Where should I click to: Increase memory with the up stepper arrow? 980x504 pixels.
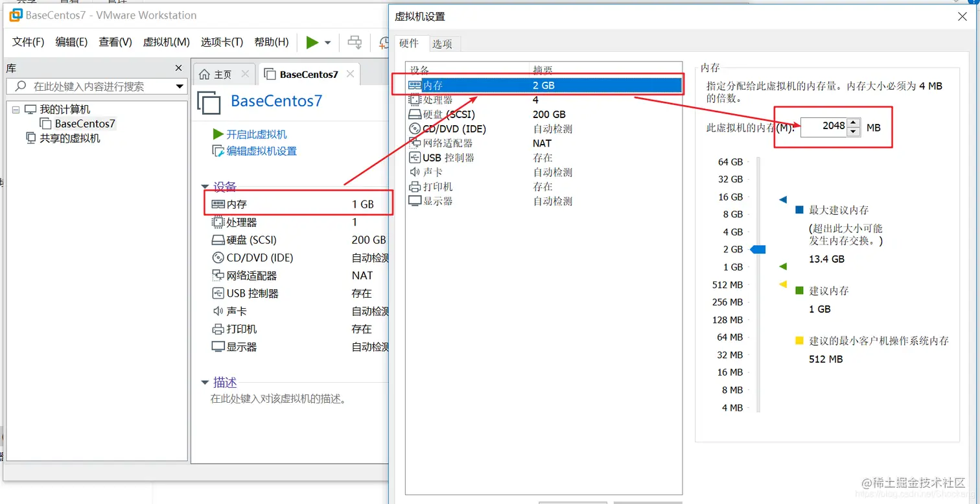point(854,122)
